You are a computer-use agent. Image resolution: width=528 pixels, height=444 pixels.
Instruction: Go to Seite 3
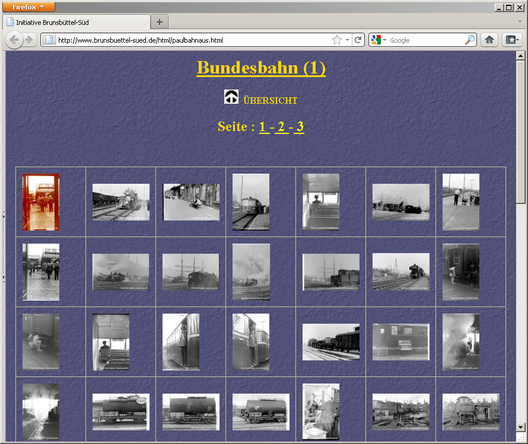(300, 127)
